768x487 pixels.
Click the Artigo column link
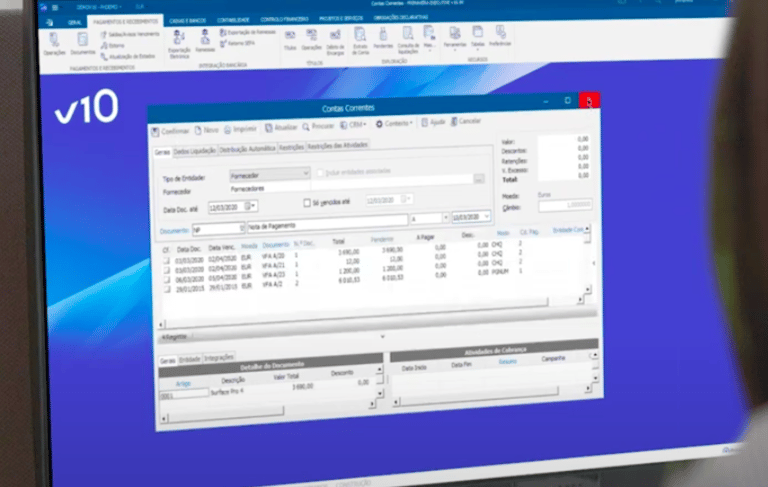click(183, 384)
